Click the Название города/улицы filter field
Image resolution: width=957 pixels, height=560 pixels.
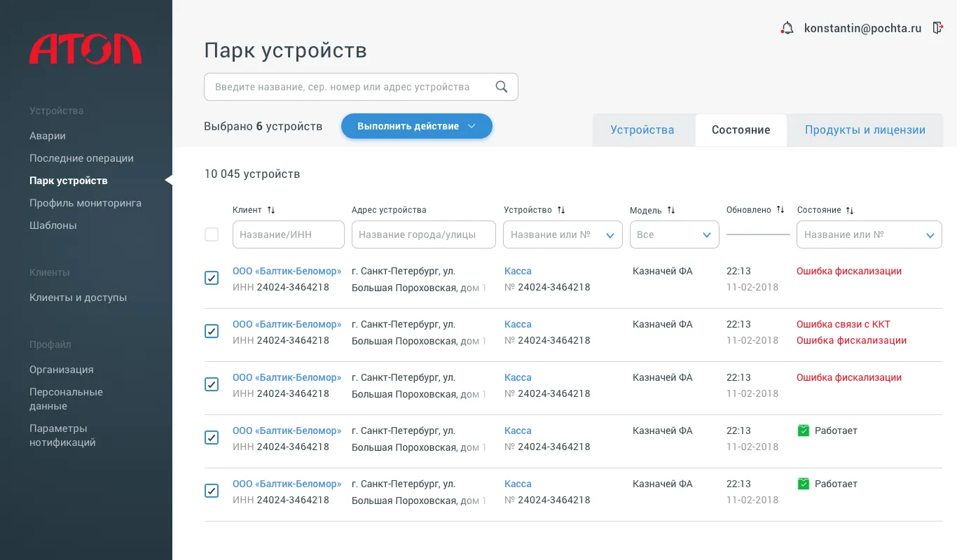coord(424,234)
